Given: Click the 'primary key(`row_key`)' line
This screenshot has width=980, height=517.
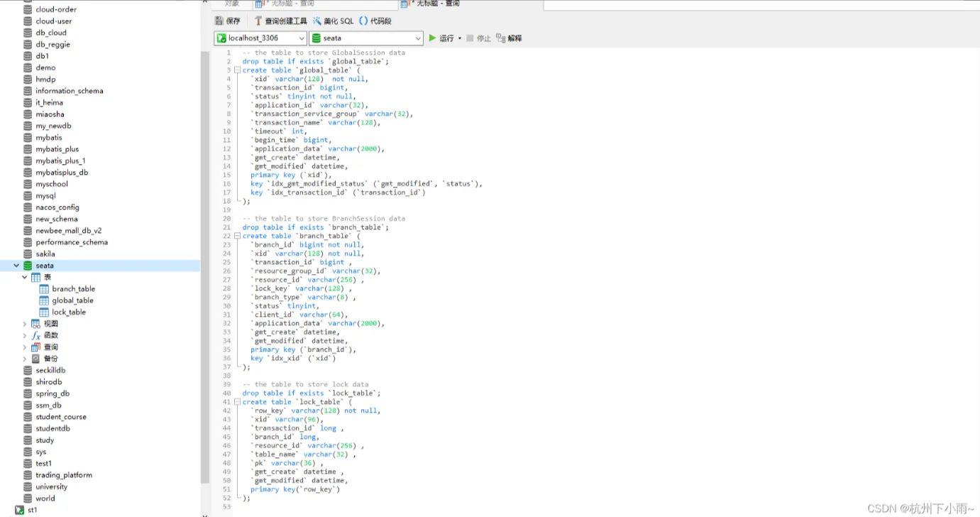Looking at the screenshot, I should click(x=295, y=489).
